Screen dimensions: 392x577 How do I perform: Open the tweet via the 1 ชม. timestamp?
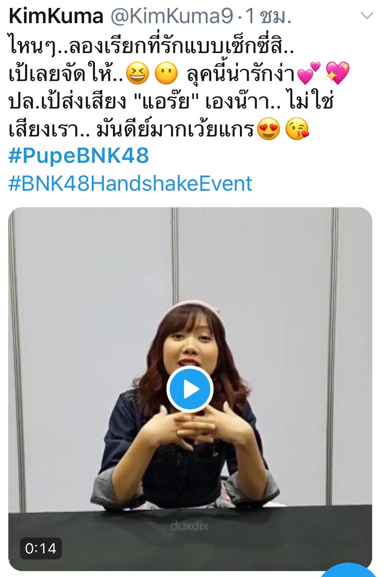(x=268, y=16)
